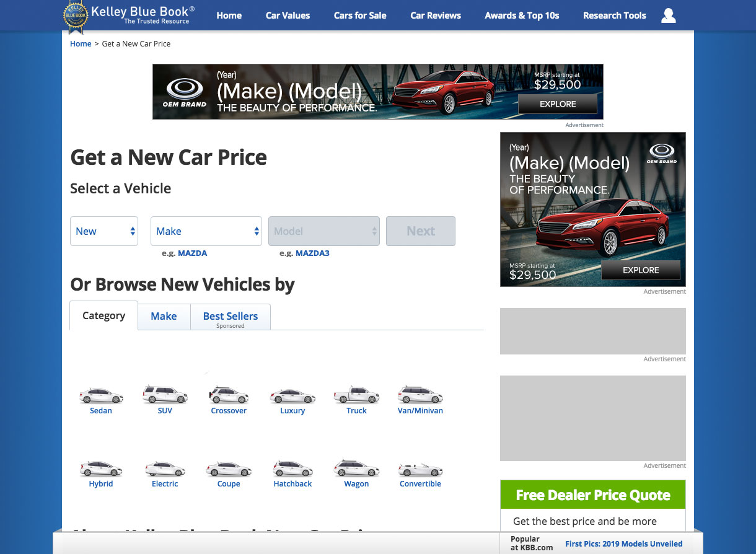Click the OEM Brand logo in sidebar ad
Screen dimensions: 756x554
point(662,153)
